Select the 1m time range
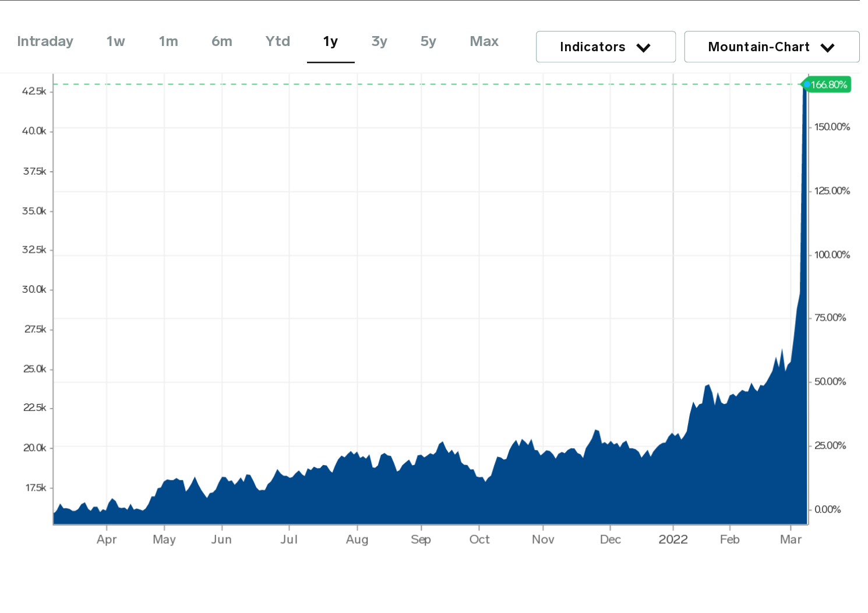Image resolution: width=868 pixels, height=613 pixels. (x=168, y=41)
